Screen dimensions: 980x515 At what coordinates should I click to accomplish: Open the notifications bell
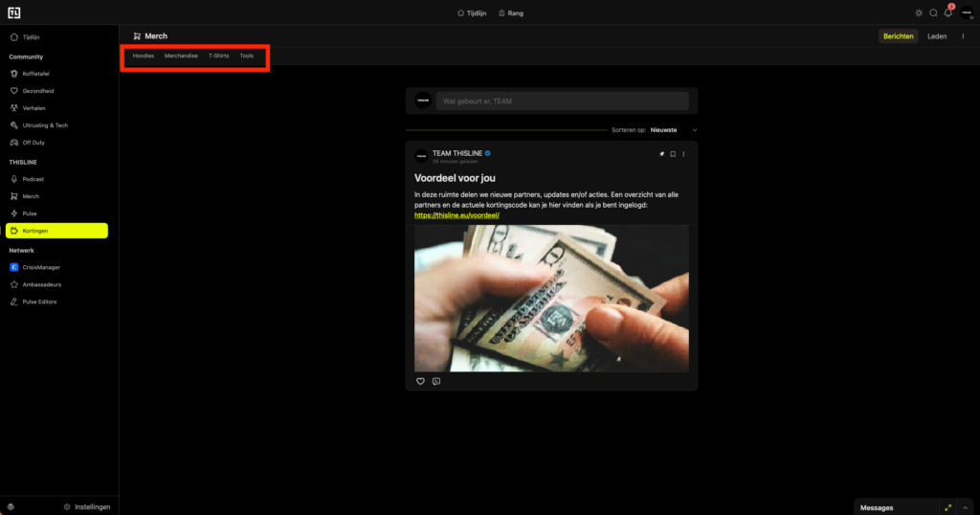[948, 13]
